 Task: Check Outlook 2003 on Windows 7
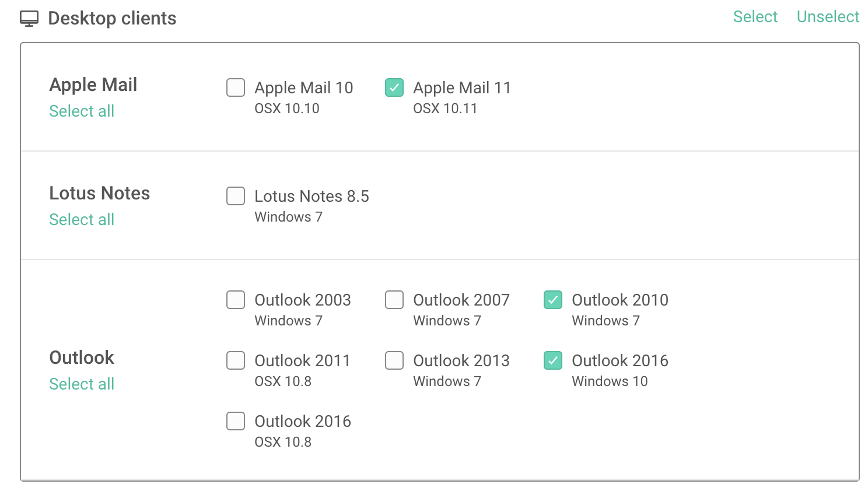236,300
